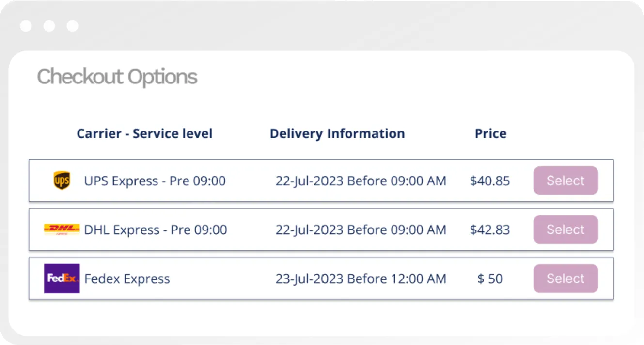Click the Price column header
644x345 pixels.
pos(490,133)
